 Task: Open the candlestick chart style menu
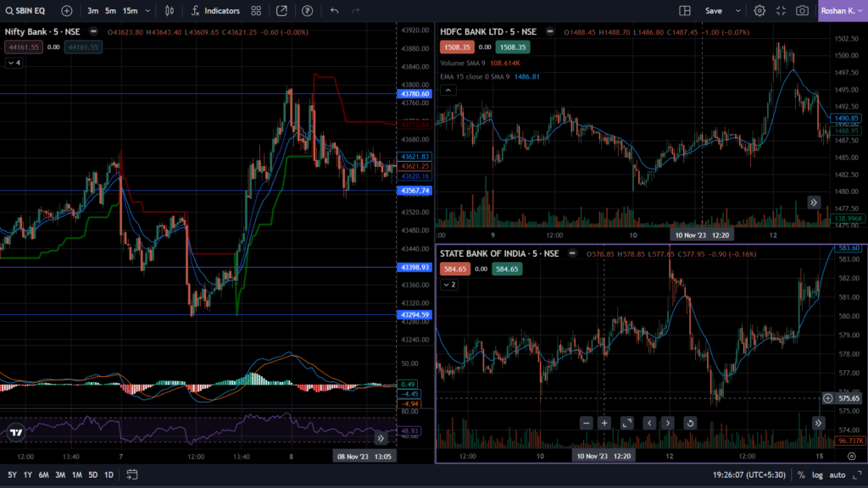[x=170, y=10]
